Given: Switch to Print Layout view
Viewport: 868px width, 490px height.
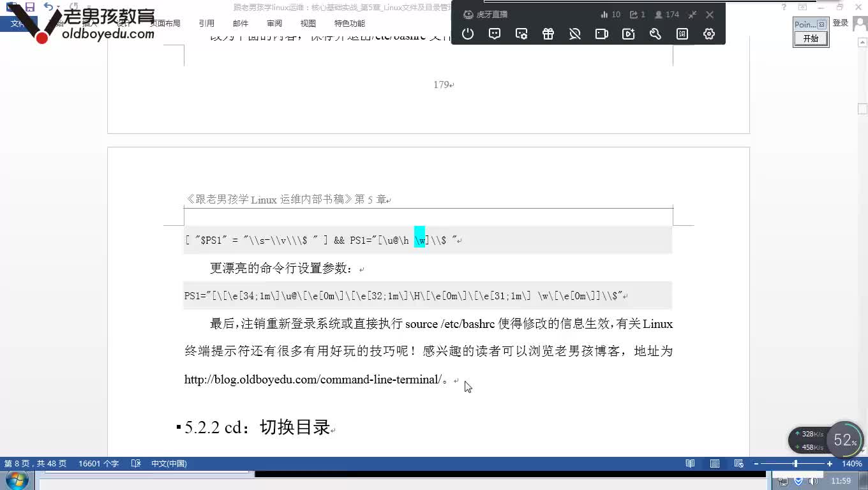Looking at the screenshot, I should [x=715, y=464].
